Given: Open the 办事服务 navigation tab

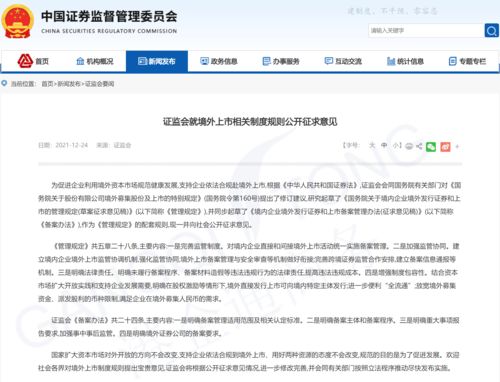Looking at the screenshot, I should pyautogui.click(x=281, y=61).
